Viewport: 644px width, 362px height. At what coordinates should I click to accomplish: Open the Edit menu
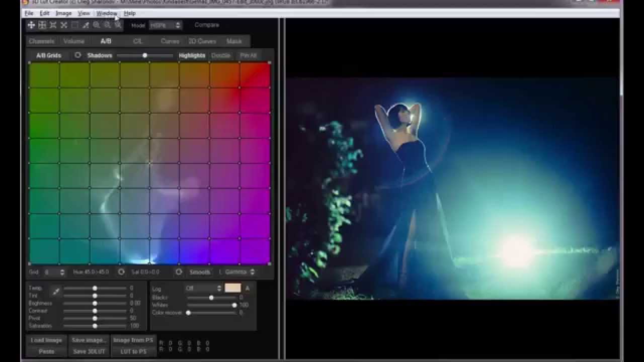click(45, 13)
